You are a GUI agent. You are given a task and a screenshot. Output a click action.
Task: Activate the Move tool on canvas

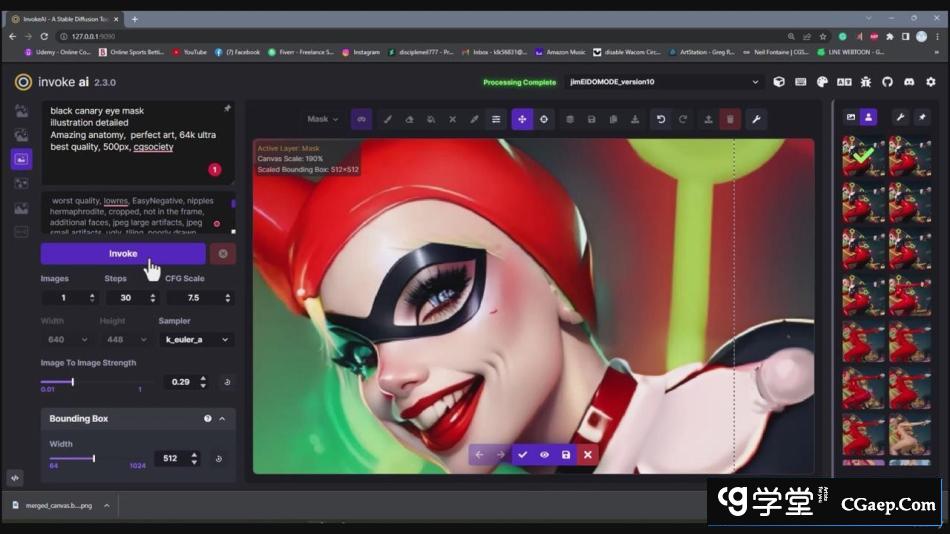coord(522,119)
